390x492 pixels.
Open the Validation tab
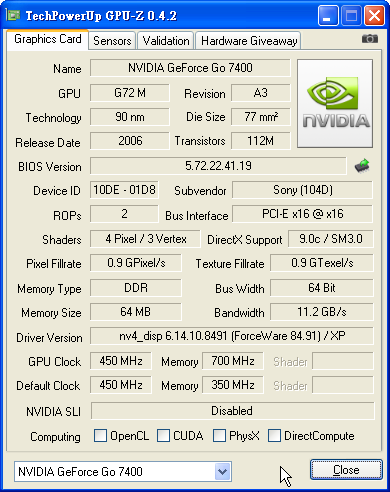click(166, 41)
